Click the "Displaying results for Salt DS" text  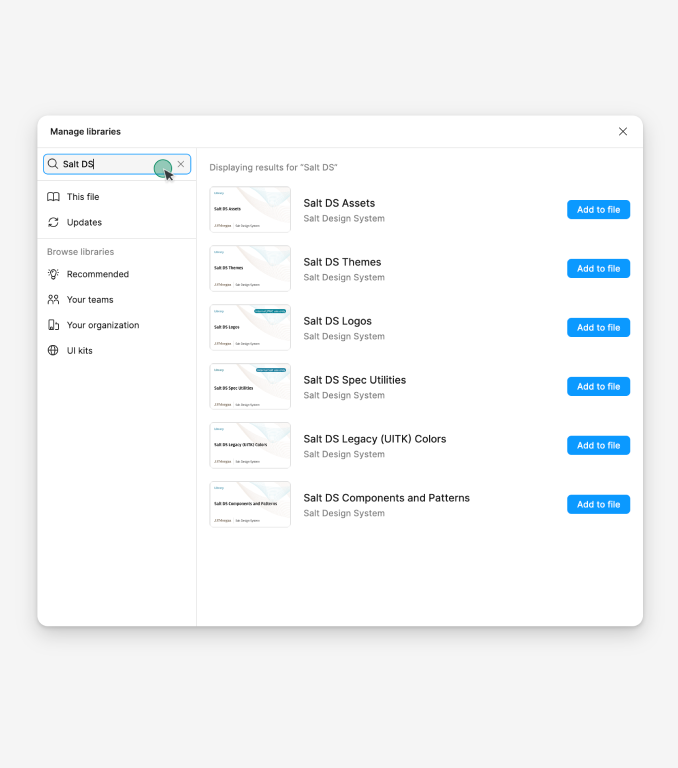click(x=273, y=168)
